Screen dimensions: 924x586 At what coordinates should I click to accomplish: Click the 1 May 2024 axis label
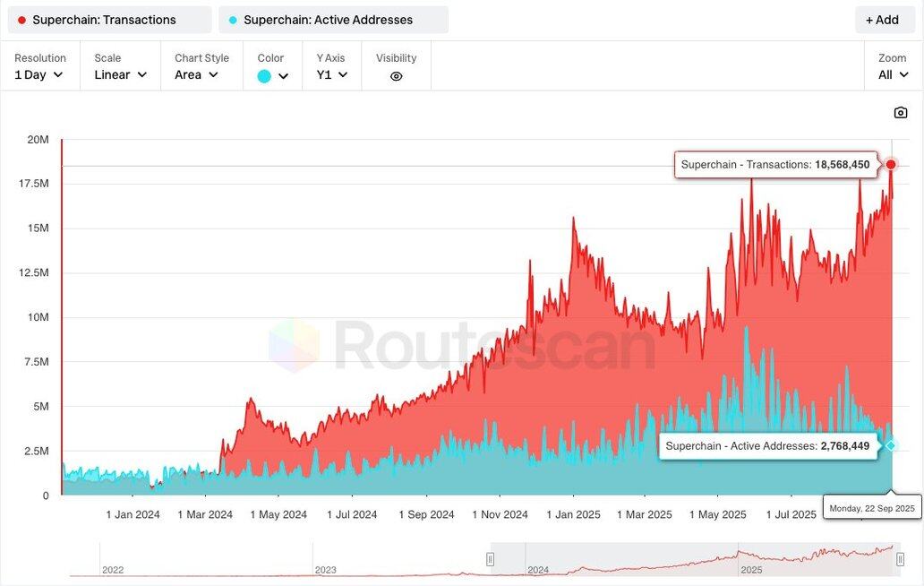pyautogui.click(x=278, y=514)
